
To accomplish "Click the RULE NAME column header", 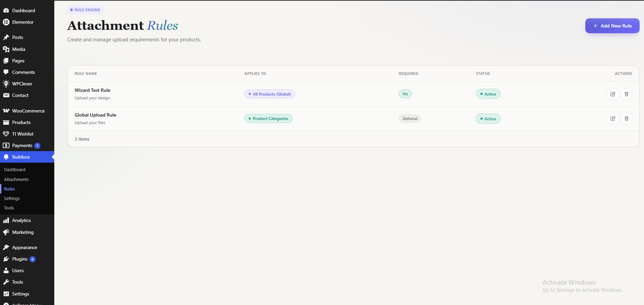I will pyautogui.click(x=86, y=74).
